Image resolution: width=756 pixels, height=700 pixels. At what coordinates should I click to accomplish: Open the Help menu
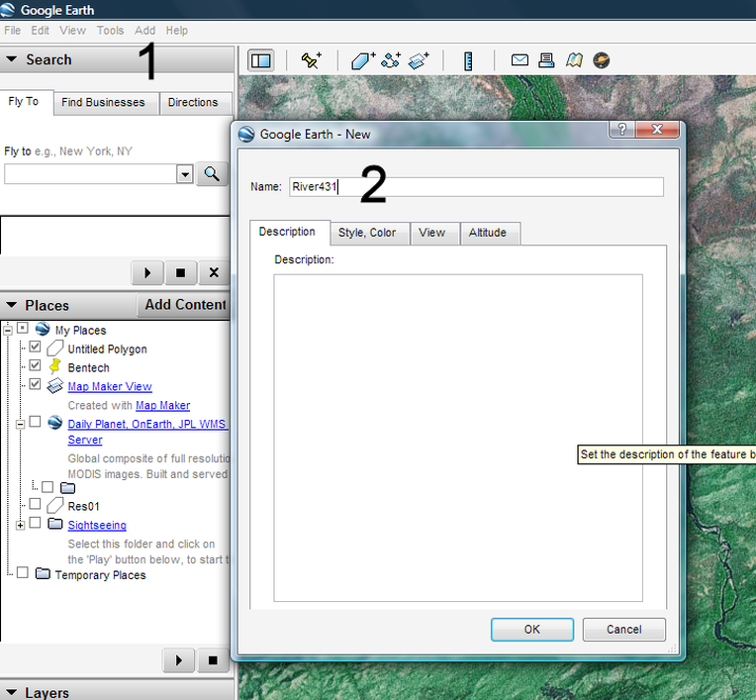tap(177, 31)
